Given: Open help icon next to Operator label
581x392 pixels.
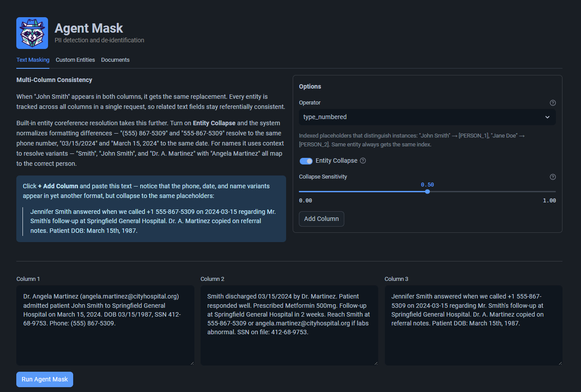Looking at the screenshot, I should click(x=553, y=103).
